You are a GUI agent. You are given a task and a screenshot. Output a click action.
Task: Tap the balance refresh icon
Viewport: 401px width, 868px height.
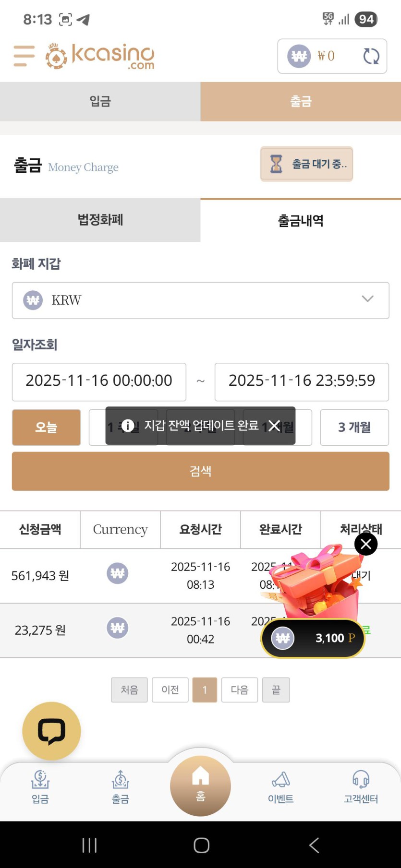371,56
